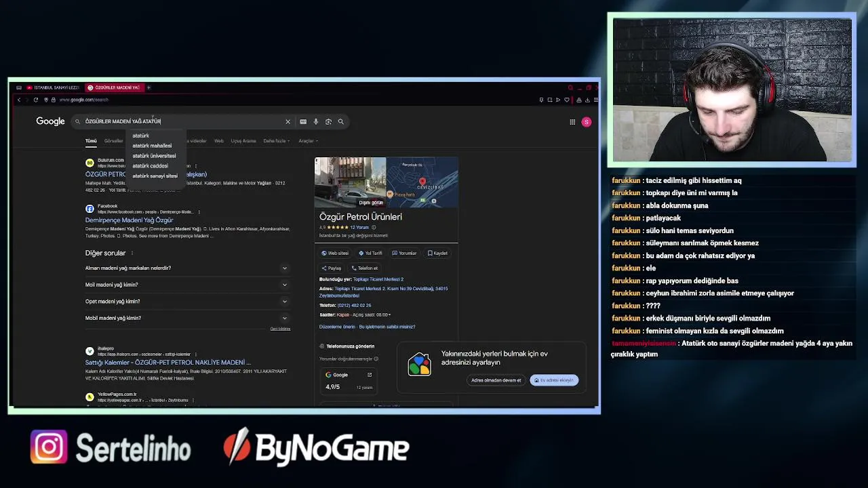The width and height of the screenshot is (868, 488).
Task: Open the on-screen keyboard in search bar
Action: point(303,121)
